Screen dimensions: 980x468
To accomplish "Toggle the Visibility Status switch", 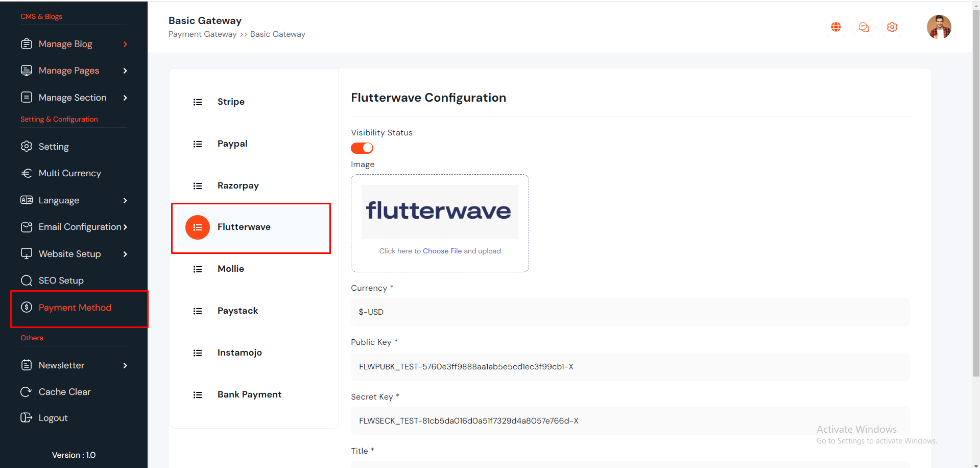I will tap(362, 148).
